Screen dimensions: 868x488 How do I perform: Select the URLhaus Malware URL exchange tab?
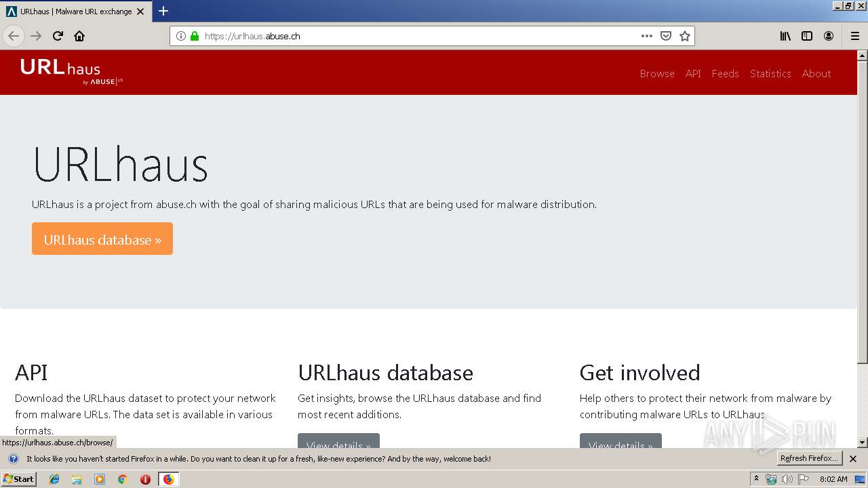[x=76, y=12]
